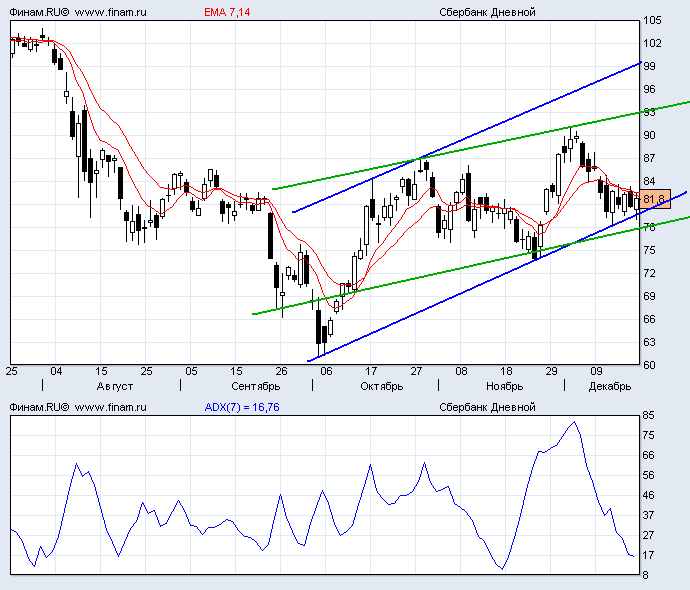This screenshot has height=590, width=690.
Task: Click the '29' date tick label
Action: (x=551, y=371)
